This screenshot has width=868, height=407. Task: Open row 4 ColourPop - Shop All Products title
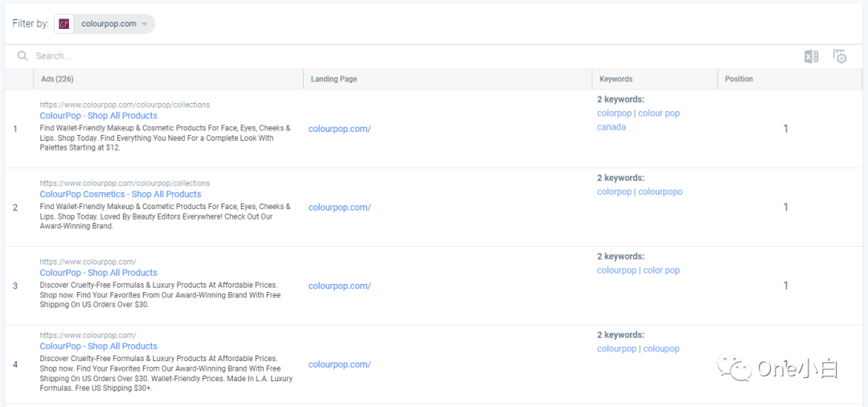[x=99, y=346]
